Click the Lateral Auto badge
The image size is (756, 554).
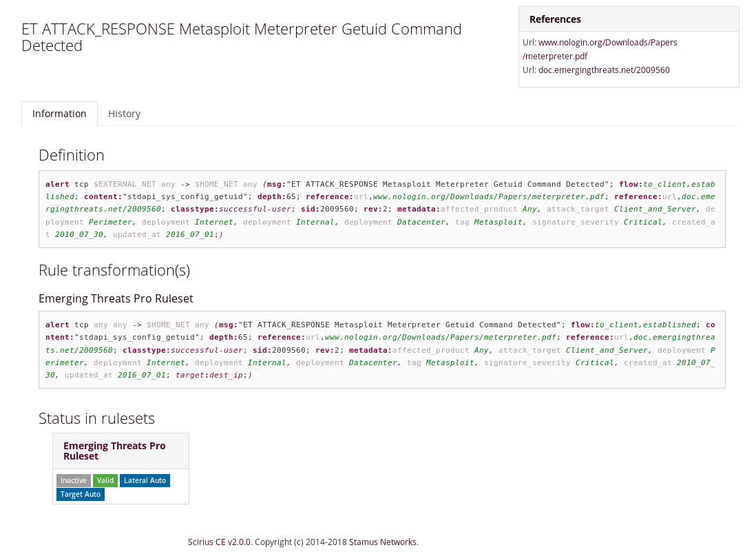tap(145, 481)
